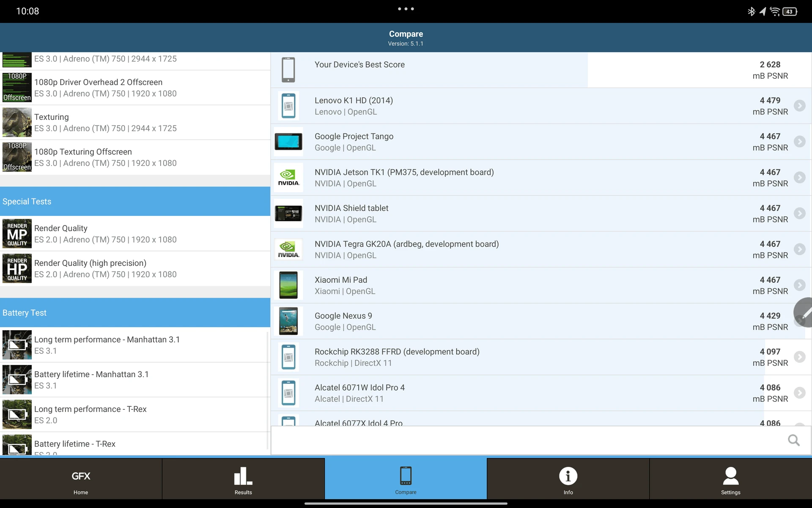Tap the battery level indicator
The image size is (812, 508).
click(790, 11)
